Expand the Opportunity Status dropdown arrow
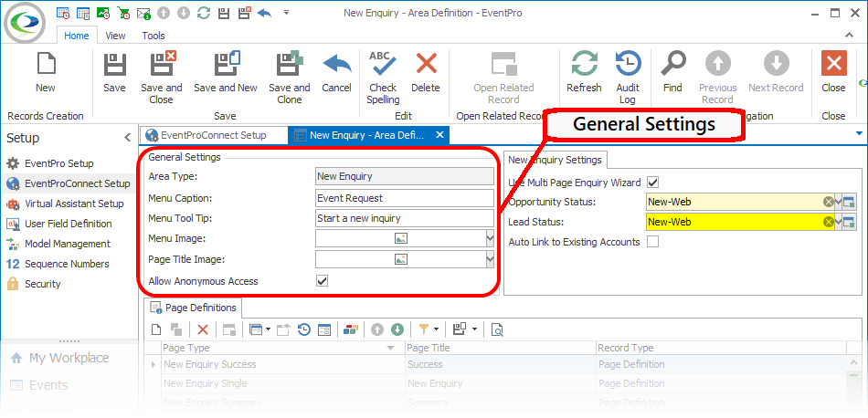868x418 pixels. coord(838,202)
